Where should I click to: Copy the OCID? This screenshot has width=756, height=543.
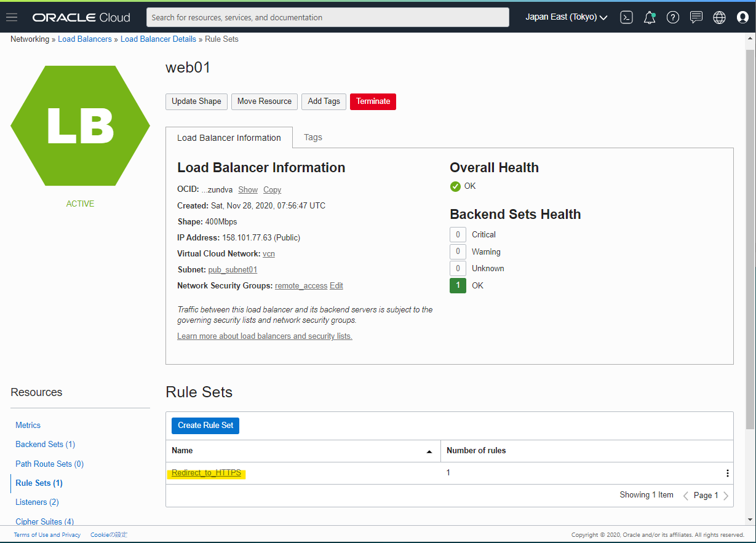pos(272,190)
